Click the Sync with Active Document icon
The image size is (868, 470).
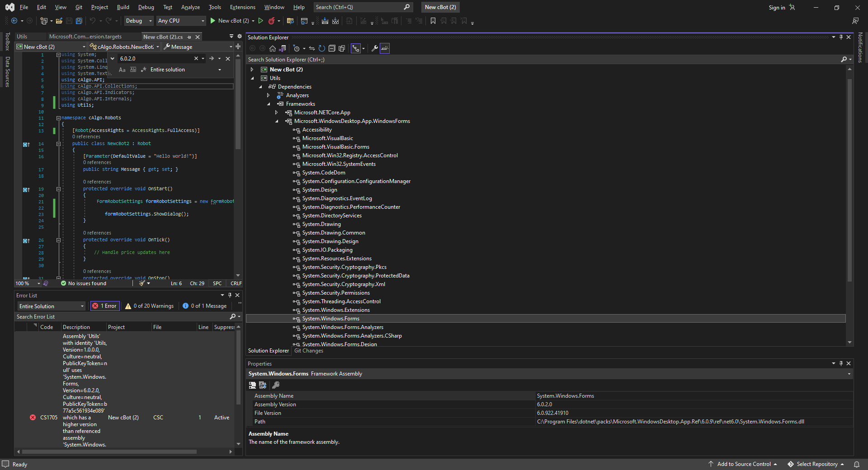311,48
